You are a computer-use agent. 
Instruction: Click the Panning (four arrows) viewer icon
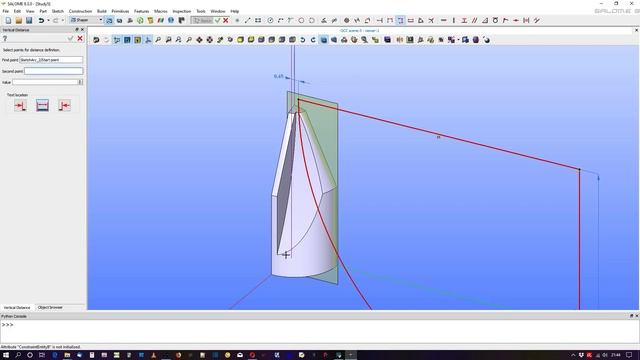199,40
